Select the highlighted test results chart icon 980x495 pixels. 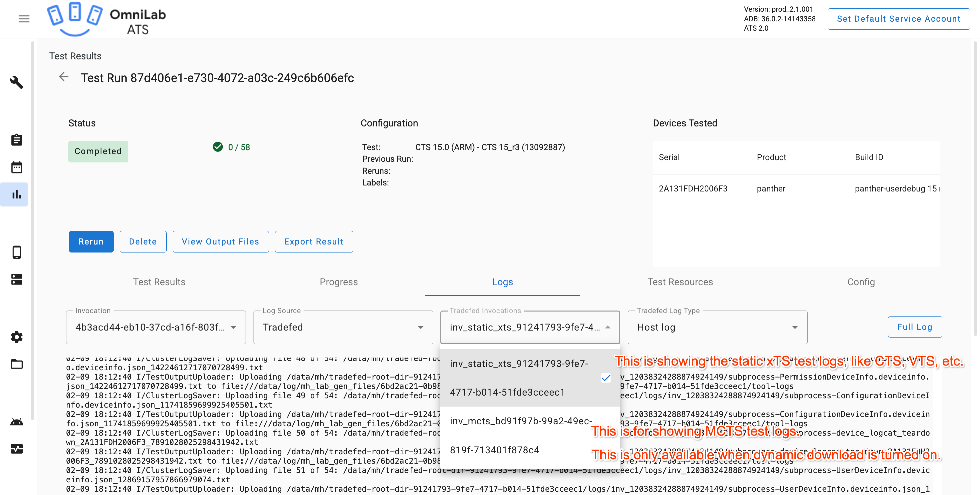point(17,194)
